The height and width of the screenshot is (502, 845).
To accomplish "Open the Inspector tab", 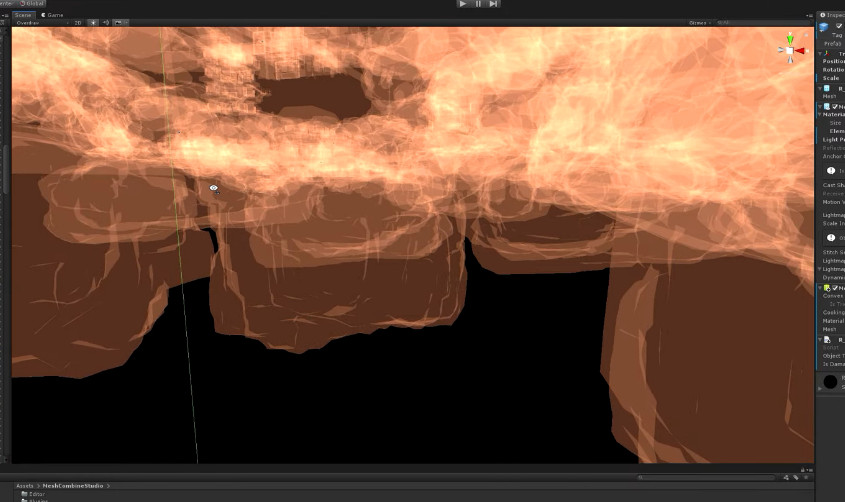I will coord(832,15).
